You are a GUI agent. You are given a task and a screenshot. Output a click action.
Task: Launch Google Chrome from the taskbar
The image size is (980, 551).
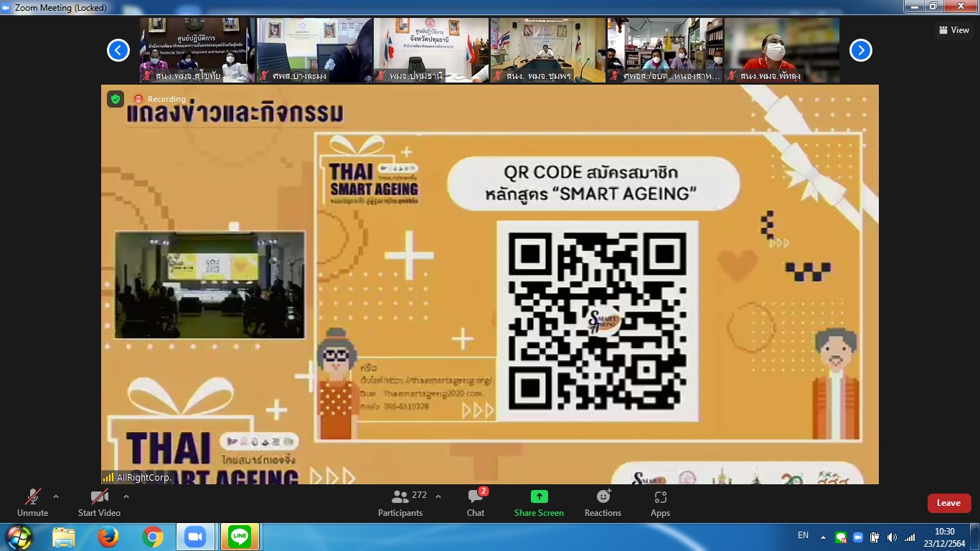tap(152, 537)
